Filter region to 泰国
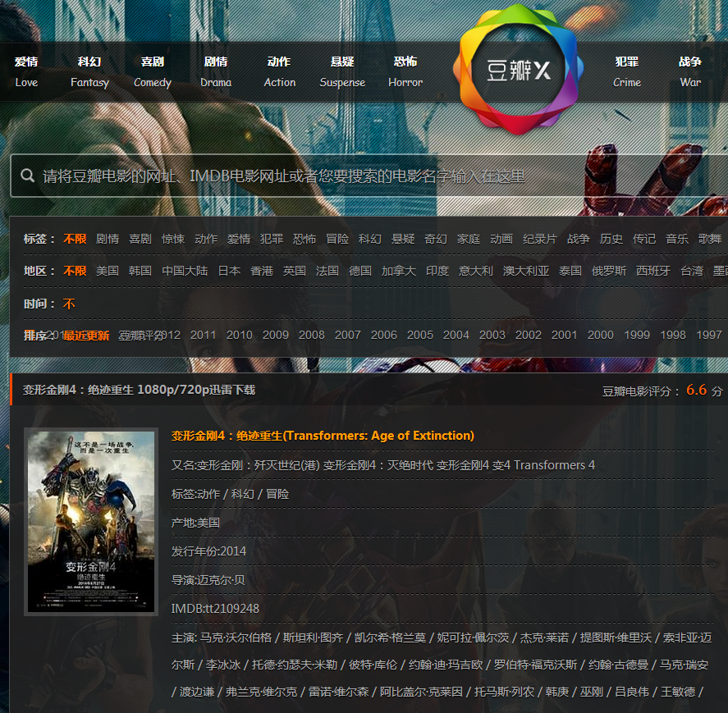Viewport: 728px width, 713px height. [570, 271]
